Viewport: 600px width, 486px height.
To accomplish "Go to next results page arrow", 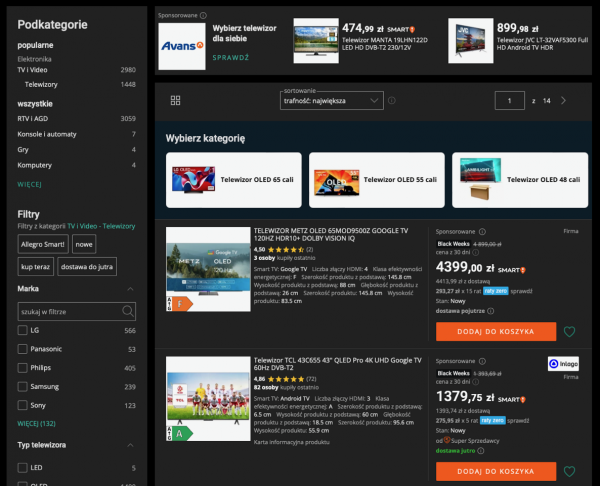I will (564, 101).
